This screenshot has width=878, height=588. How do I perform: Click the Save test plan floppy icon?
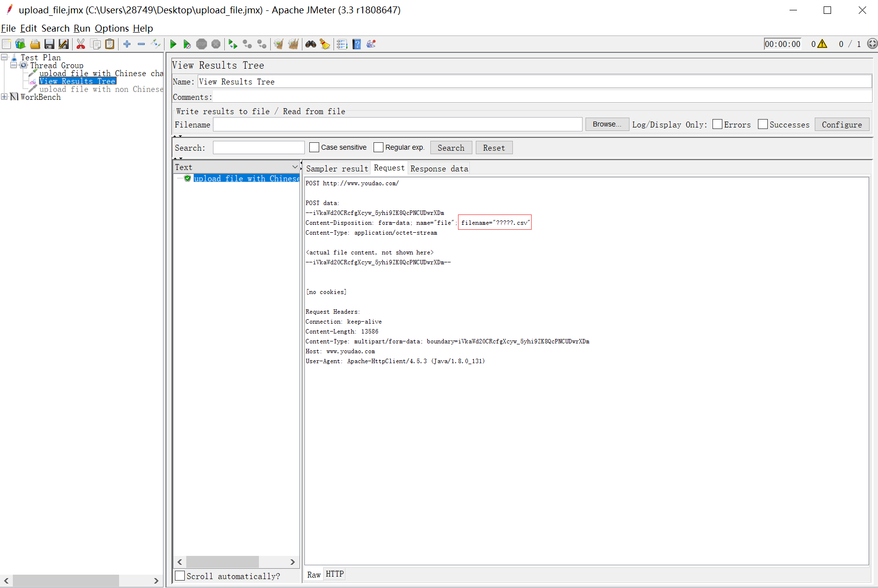[49, 44]
